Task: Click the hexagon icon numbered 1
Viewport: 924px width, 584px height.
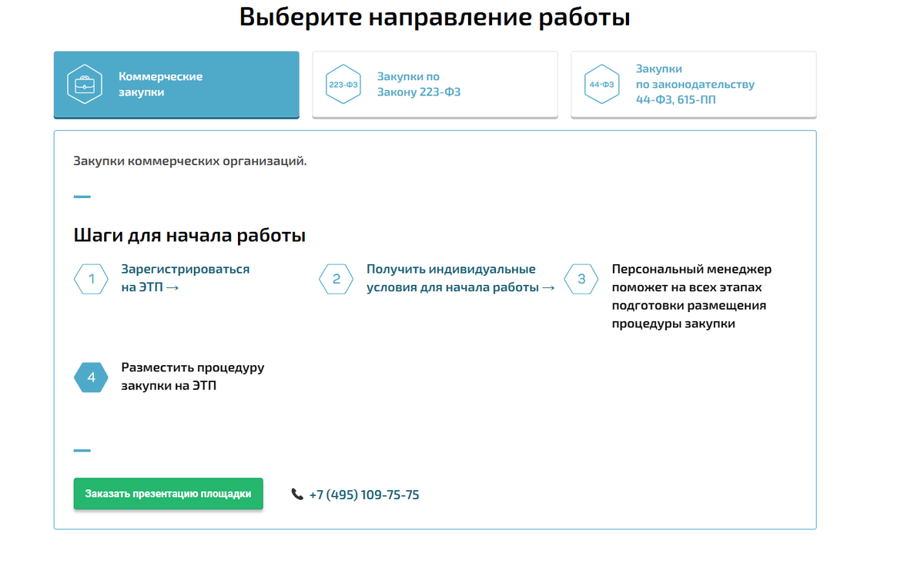Action: coord(91,279)
